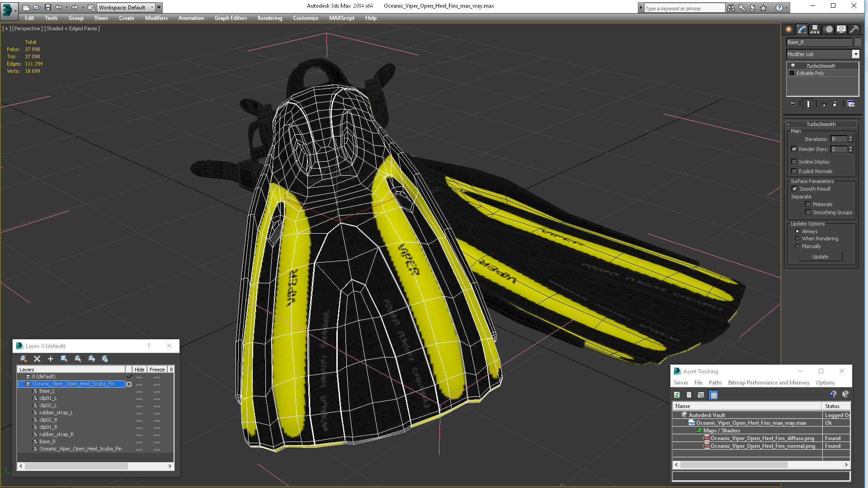Viewport: 868px width, 488px height.
Task: Click the Freeze column header
Action: point(157,370)
